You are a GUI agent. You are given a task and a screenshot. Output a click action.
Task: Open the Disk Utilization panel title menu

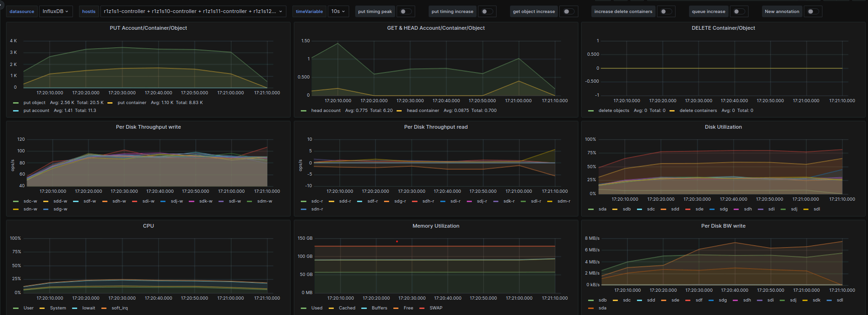(x=723, y=127)
